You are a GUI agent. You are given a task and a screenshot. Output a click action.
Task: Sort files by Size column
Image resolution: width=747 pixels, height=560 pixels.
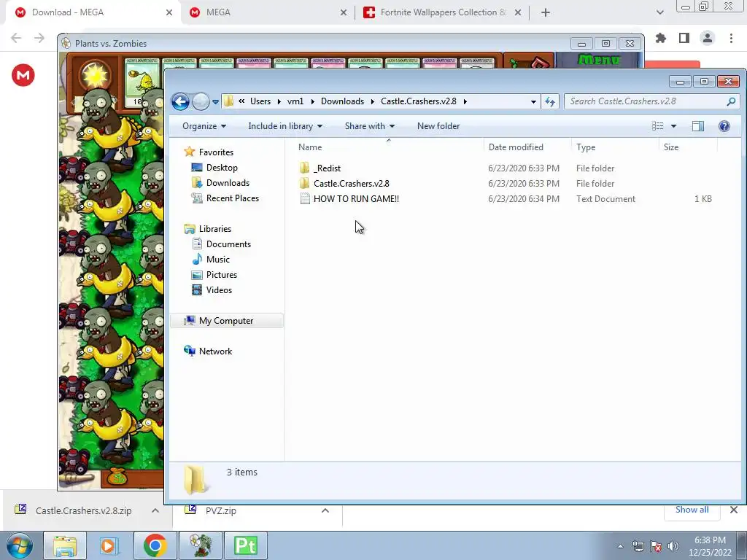688,147
